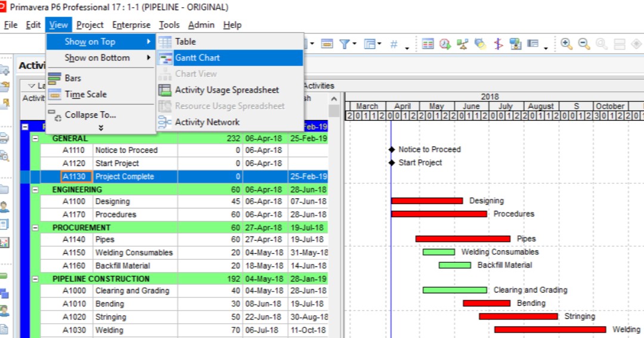Collapse the PROCUREMENT WBS group
The height and width of the screenshot is (338, 644).
[35, 228]
